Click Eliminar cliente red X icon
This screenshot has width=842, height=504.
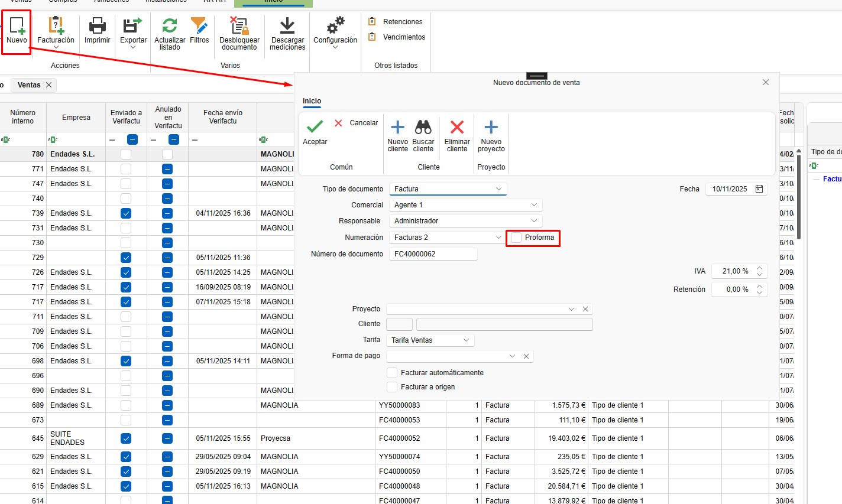[457, 128]
